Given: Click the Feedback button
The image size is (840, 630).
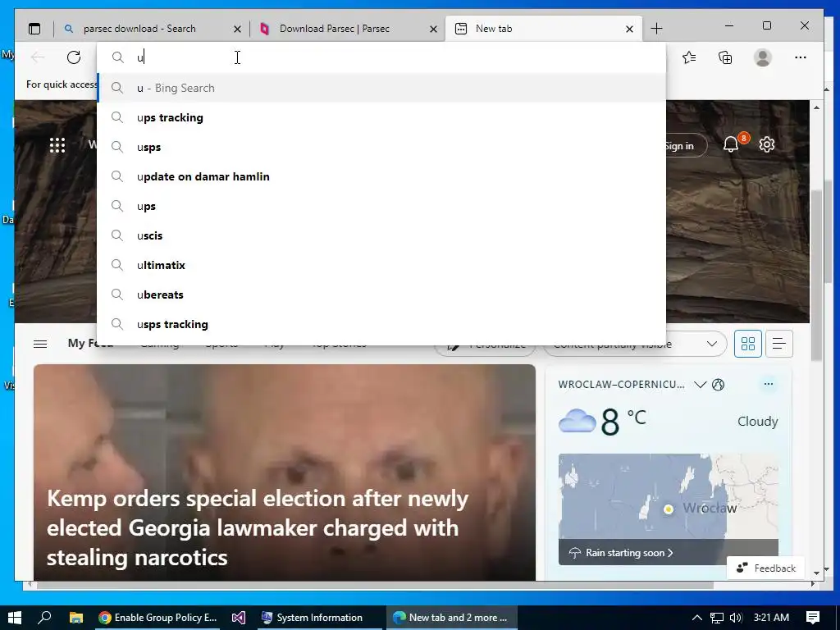Looking at the screenshot, I should 766,568.
